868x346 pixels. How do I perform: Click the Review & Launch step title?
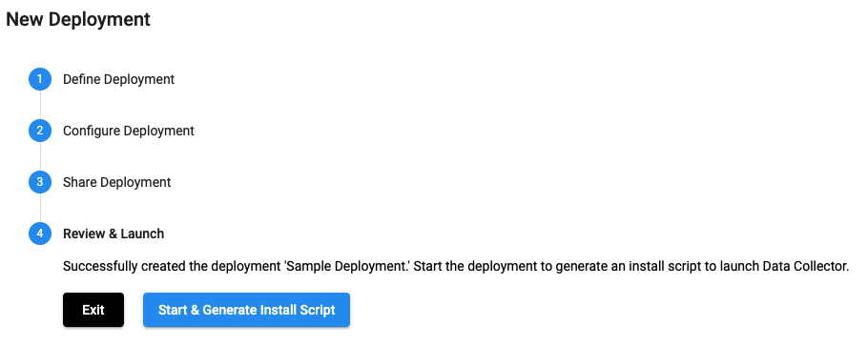(114, 234)
